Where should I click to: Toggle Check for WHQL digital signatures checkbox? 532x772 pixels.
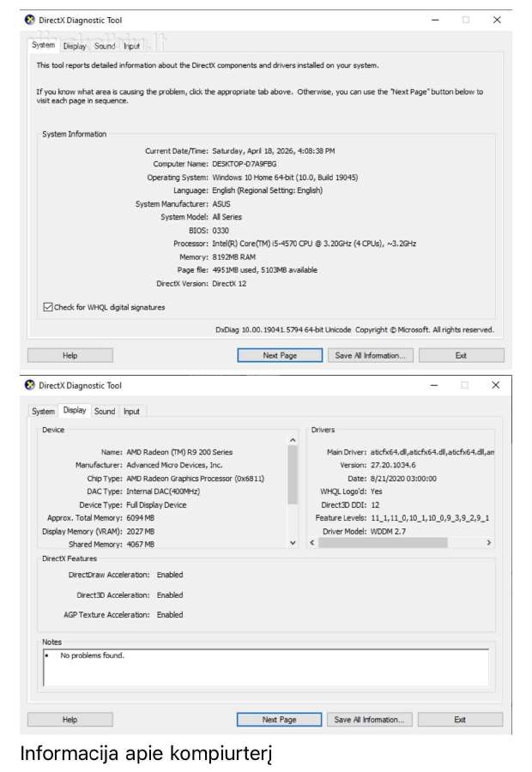point(48,307)
